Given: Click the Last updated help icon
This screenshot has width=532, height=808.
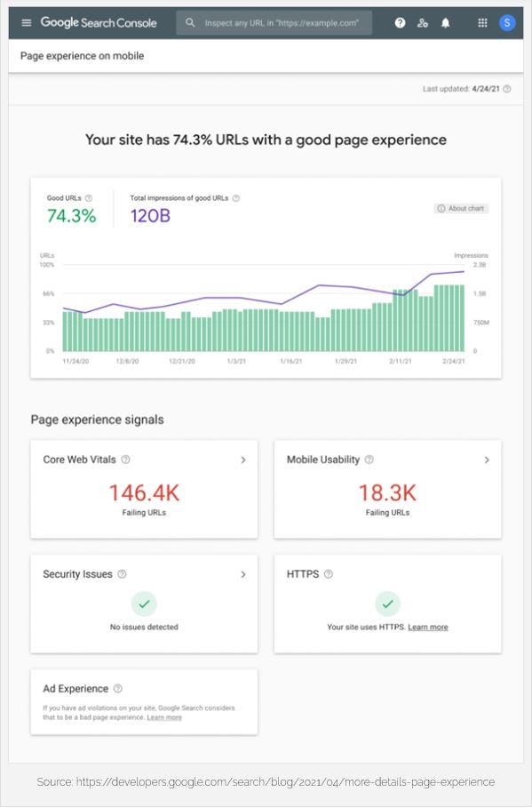Looking at the screenshot, I should (x=507, y=89).
